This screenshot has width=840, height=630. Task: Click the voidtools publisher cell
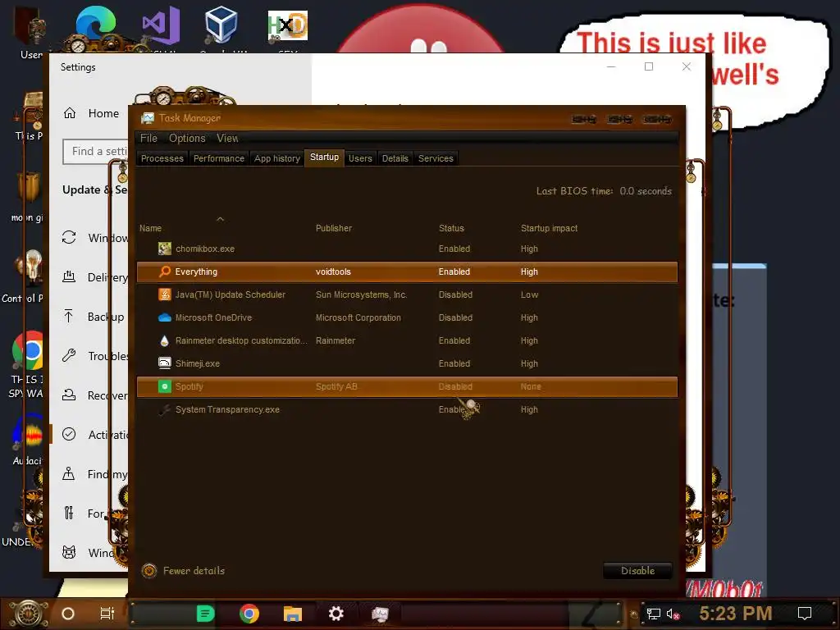pyautogui.click(x=333, y=272)
